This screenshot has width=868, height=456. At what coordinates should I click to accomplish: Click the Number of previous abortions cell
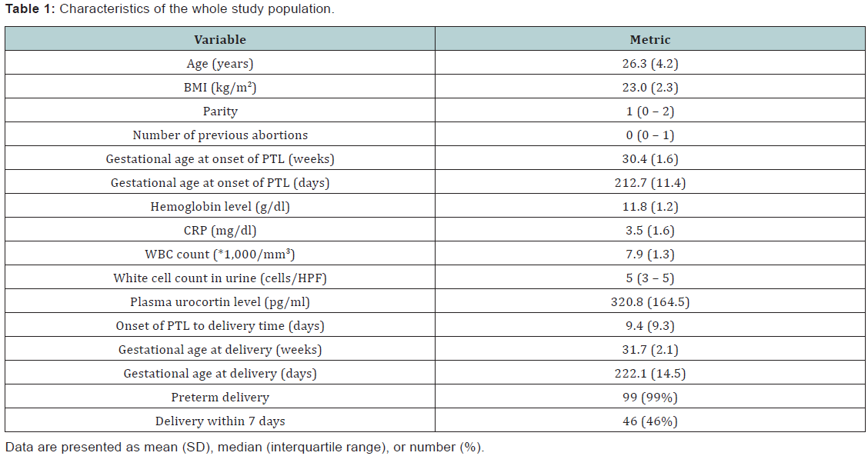[x=219, y=135]
